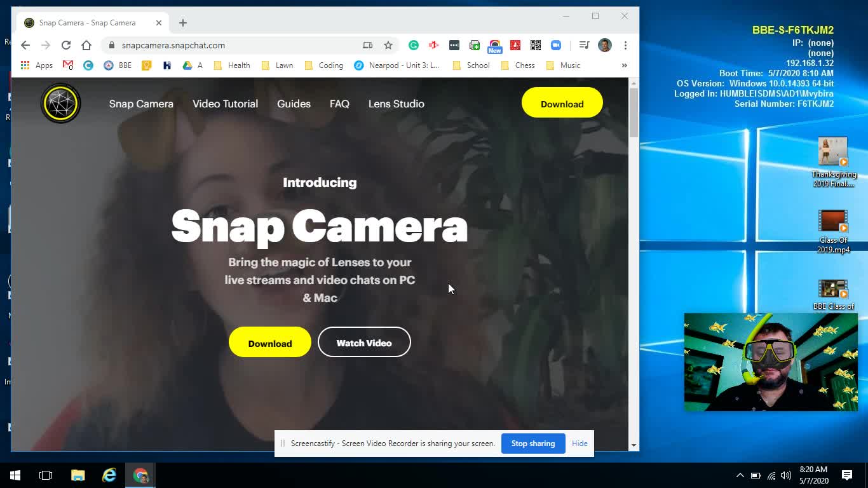Expand the Lawn bookmarks folder

point(278,65)
